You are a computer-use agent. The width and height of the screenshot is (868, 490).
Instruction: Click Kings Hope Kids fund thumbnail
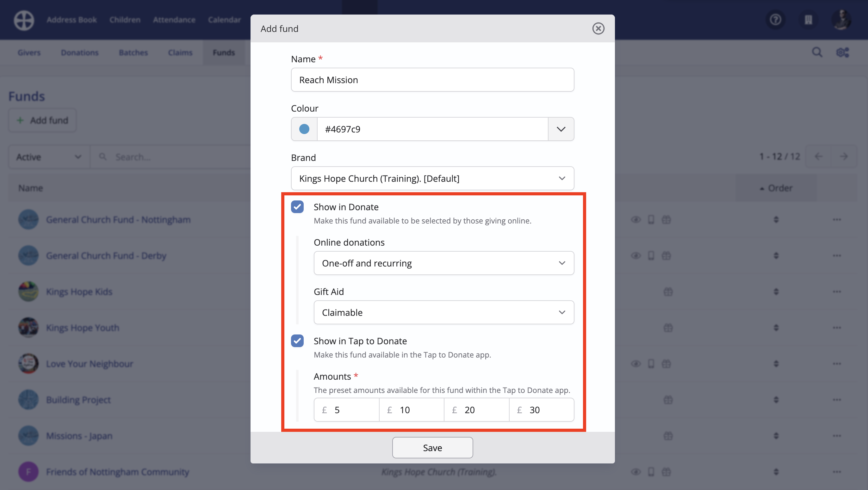tap(28, 292)
